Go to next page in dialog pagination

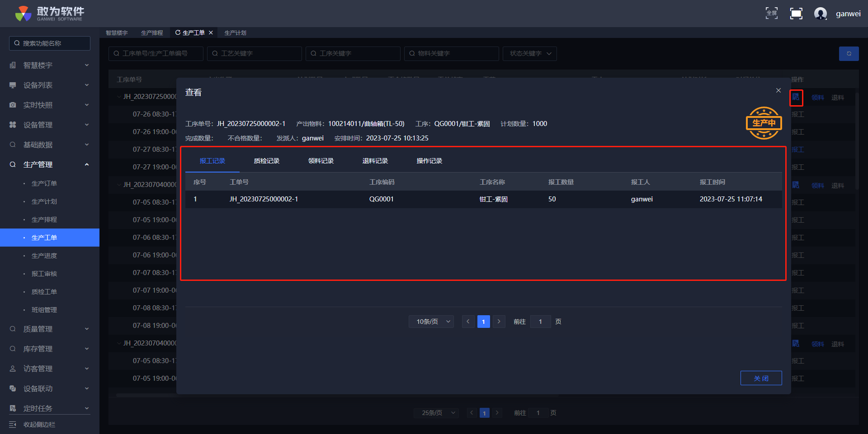coord(499,322)
